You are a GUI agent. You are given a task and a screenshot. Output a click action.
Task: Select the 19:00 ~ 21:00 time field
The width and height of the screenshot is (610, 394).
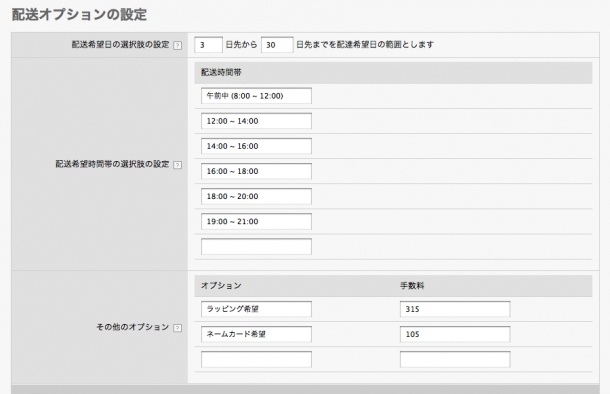click(256, 221)
